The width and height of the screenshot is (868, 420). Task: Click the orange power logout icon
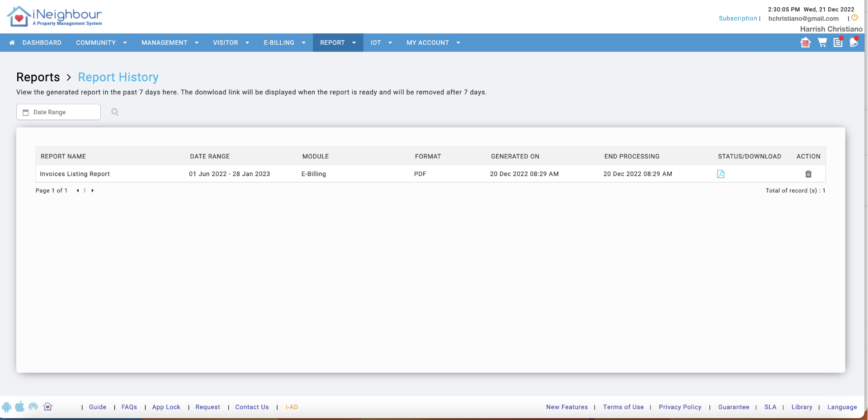pyautogui.click(x=854, y=18)
